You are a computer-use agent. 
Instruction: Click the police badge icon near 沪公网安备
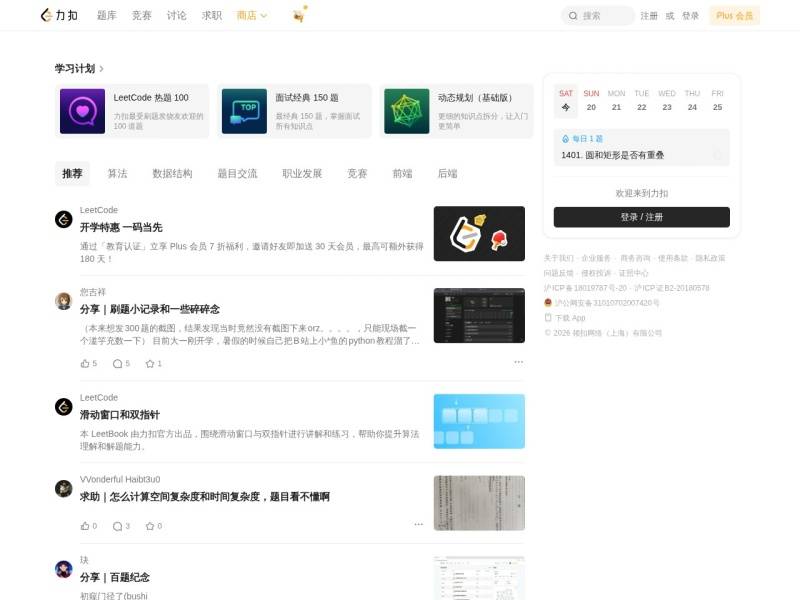(x=548, y=303)
